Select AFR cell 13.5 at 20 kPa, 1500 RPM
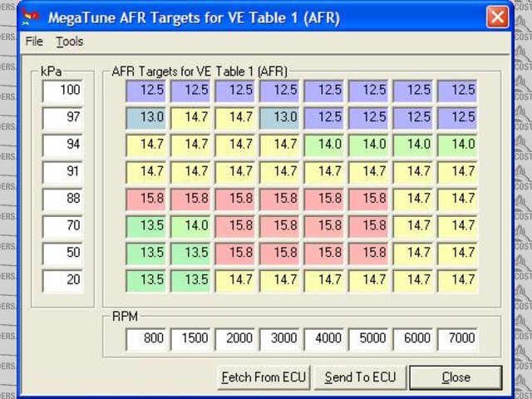 pyautogui.click(x=190, y=281)
